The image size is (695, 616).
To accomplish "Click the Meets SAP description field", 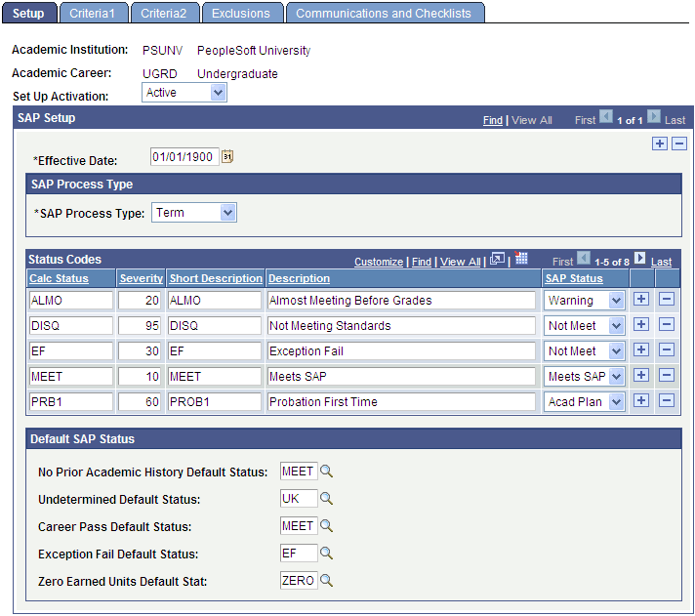I will (x=400, y=376).
